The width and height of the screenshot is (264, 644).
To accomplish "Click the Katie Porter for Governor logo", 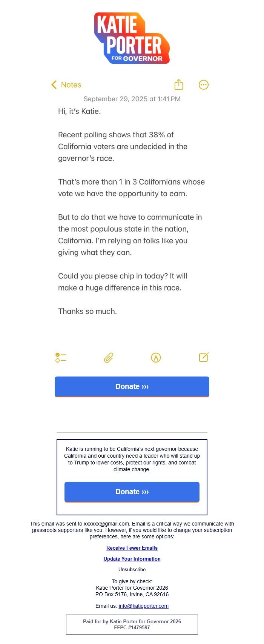I will point(132,38).
